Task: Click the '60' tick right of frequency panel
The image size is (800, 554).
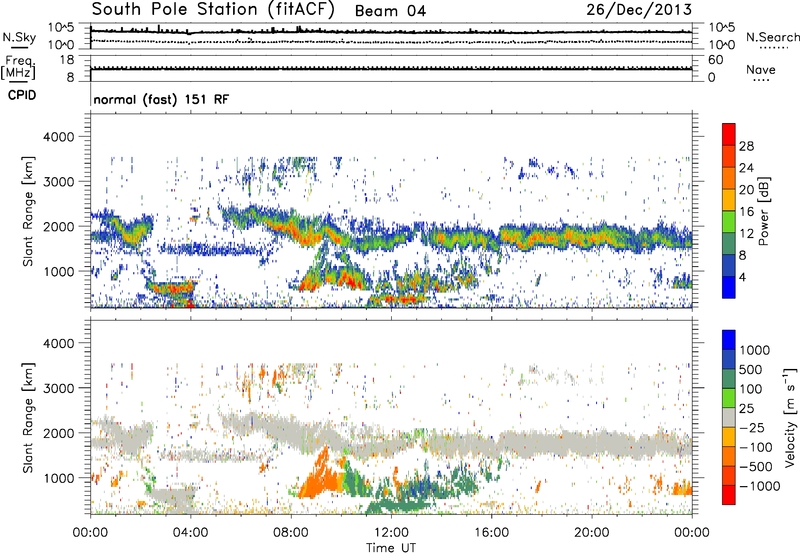Action: coord(715,60)
